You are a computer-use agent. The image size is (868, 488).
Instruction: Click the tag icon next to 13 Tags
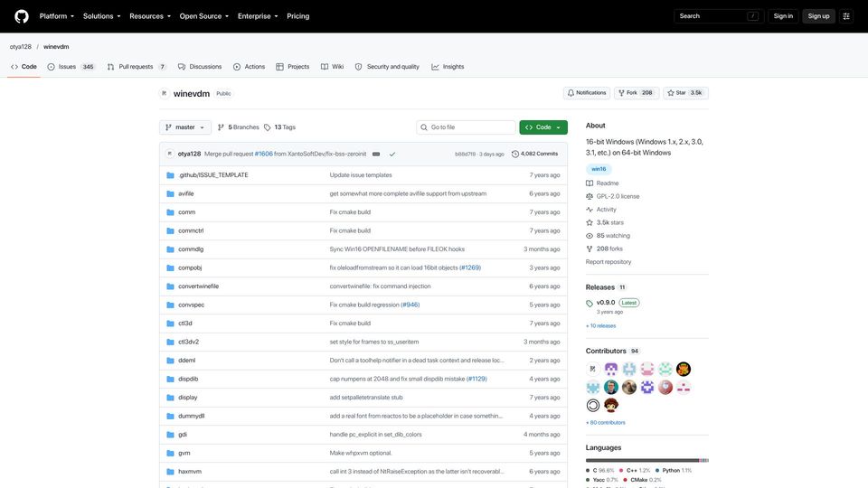(268, 127)
